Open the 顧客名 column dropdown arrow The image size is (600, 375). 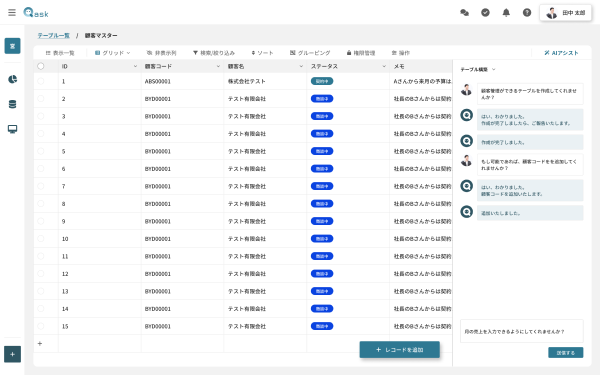pos(301,66)
